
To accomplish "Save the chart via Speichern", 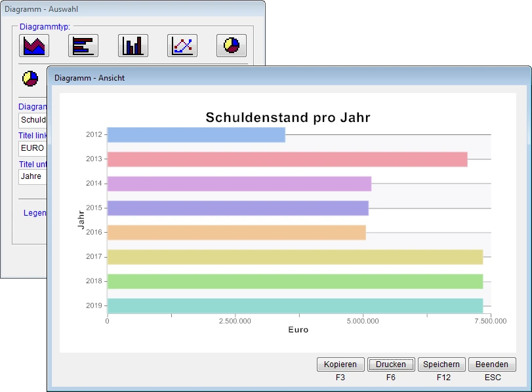I will tap(441, 364).
